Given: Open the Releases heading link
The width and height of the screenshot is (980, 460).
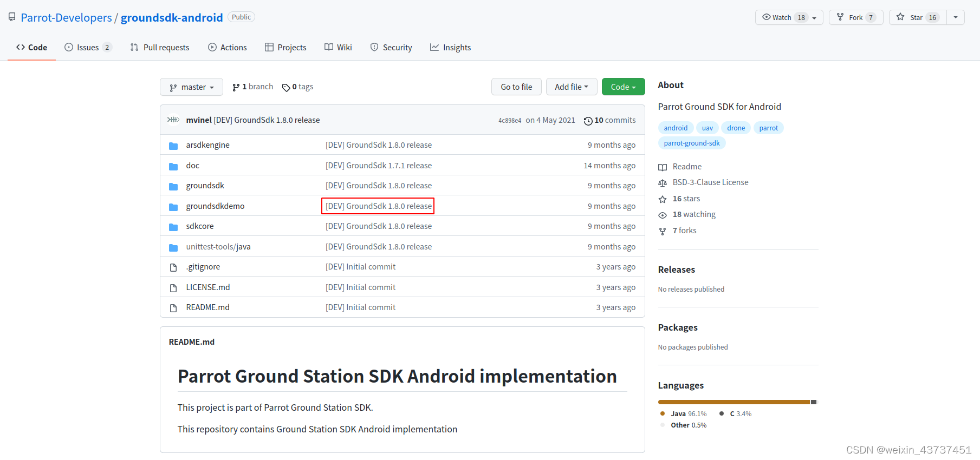Looking at the screenshot, I should 677,270.
